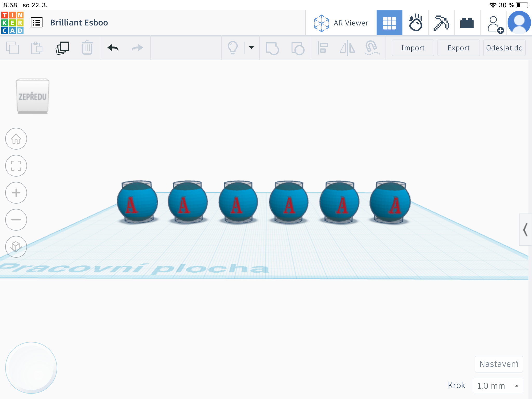Redo the last action
The height and width of the screenshot is (399, 532).
point(137,48)
